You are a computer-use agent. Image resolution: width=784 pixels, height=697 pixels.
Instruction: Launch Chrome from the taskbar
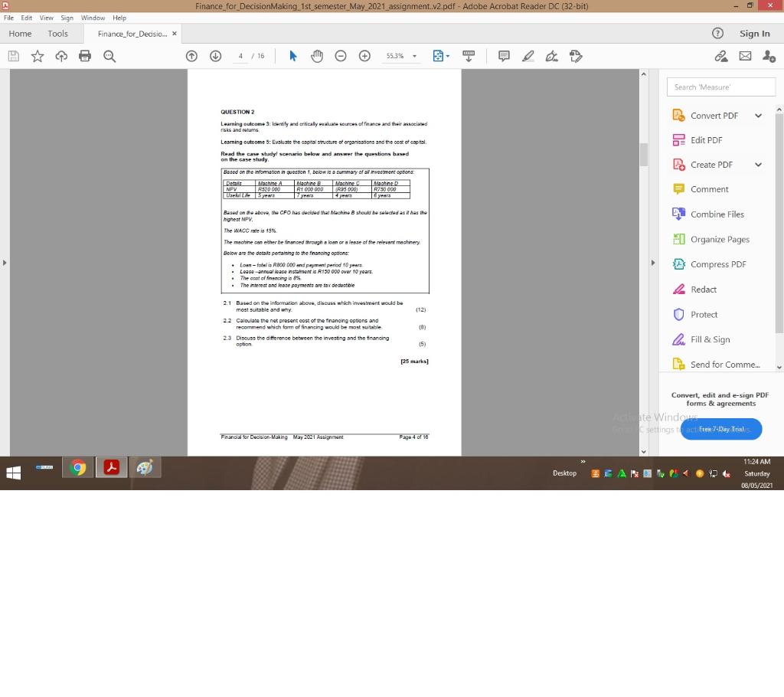point(77,466)
